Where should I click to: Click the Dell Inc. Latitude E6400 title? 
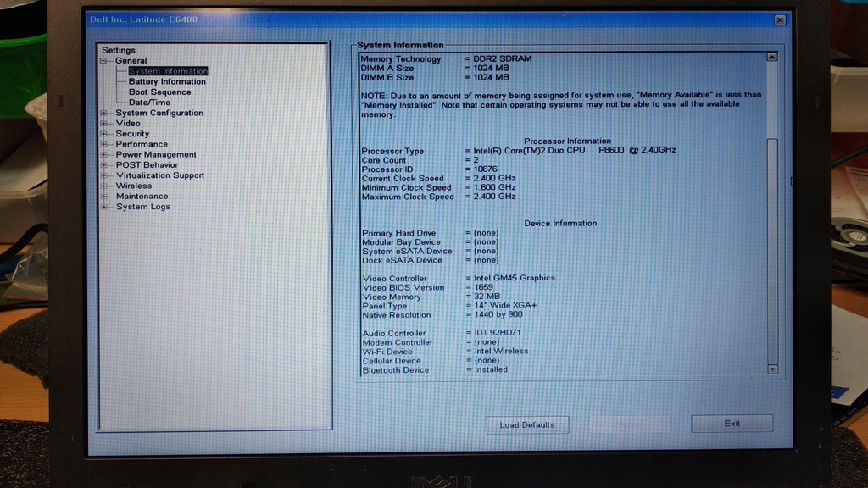pyautogui.click(x=143, y=19)
